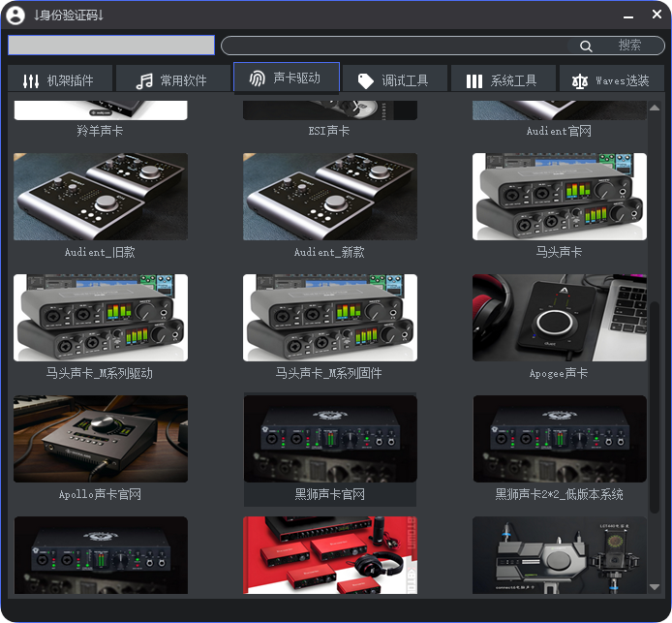Viewport: 672px width, 623px height.
Task: Click the bottom-row microphone and interface thumbnail
Action: [x=560, y=555]
